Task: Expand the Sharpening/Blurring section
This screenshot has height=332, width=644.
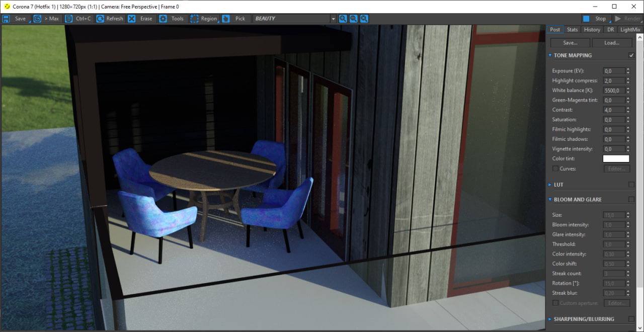Action: [550, 319]
